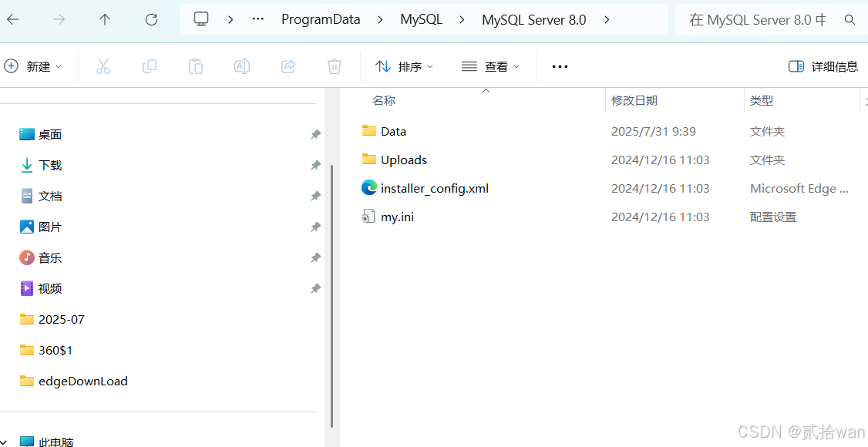
Task: Sort by the 名称 column header
Action: click(383, 101)
